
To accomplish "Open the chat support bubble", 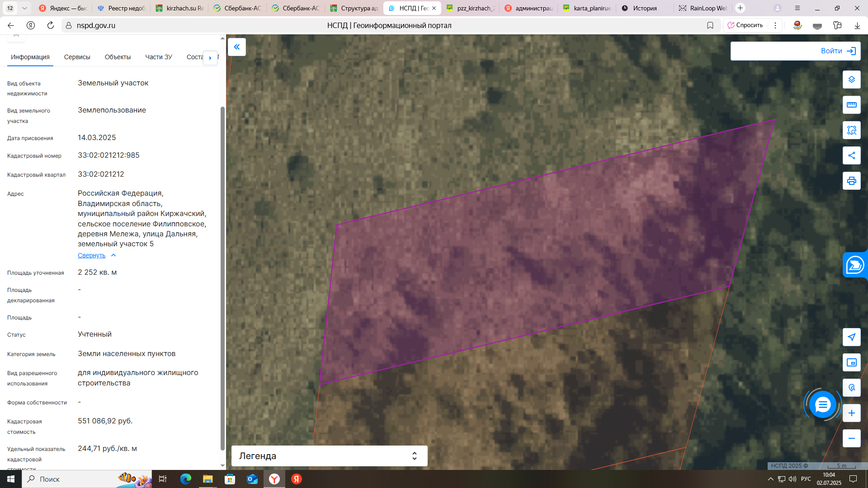I will click(x=822, y=405).
